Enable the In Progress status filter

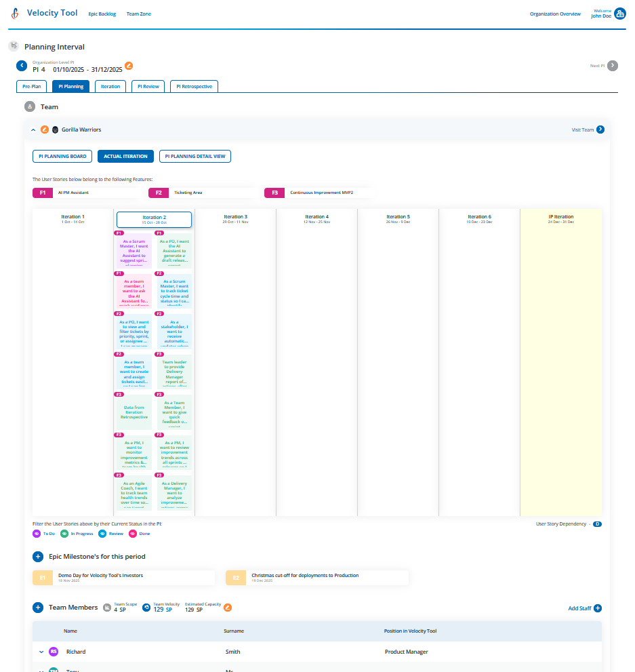point(64,534)
